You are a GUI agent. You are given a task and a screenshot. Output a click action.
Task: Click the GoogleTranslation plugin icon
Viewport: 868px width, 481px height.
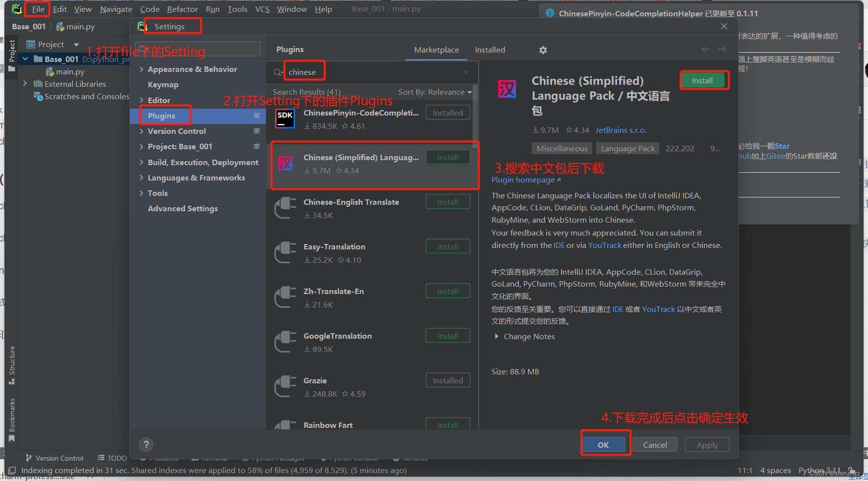click(285, 342)
